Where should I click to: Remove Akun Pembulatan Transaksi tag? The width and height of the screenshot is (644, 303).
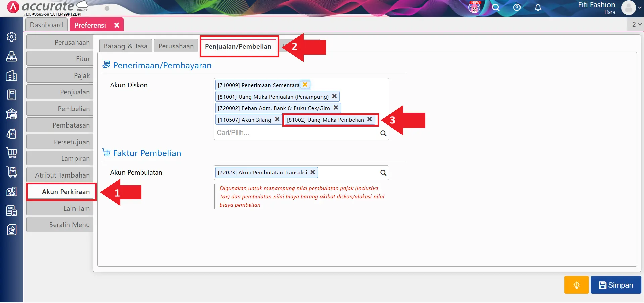point(313,172)
